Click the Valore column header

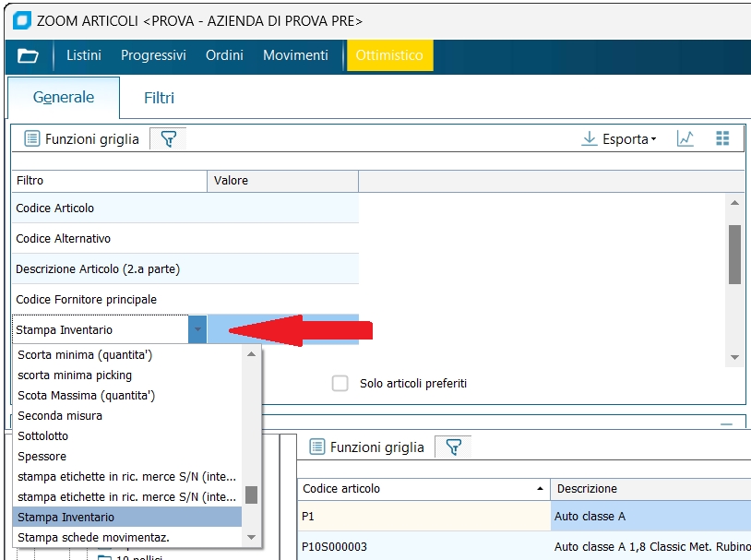pyautogui.click(x=282, y=181)
